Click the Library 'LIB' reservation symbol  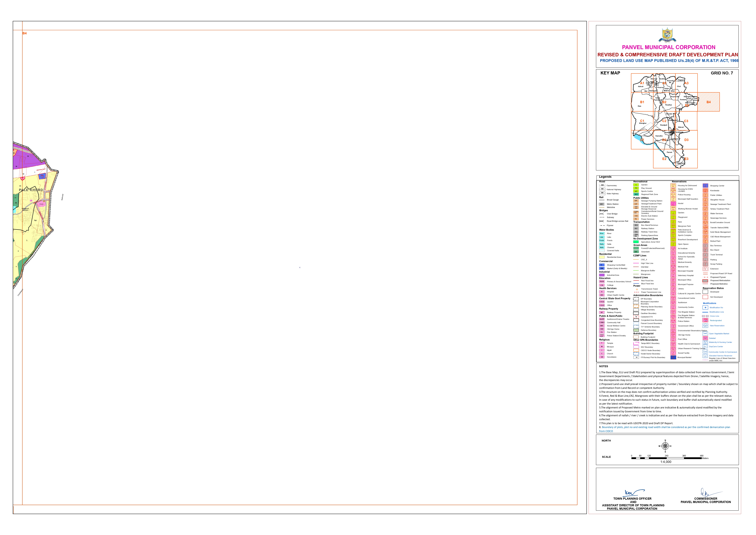click(x=673, y=289)
